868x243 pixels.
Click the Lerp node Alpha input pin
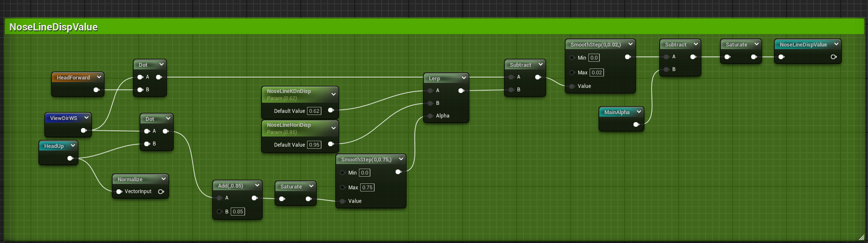tap(430, 116)
